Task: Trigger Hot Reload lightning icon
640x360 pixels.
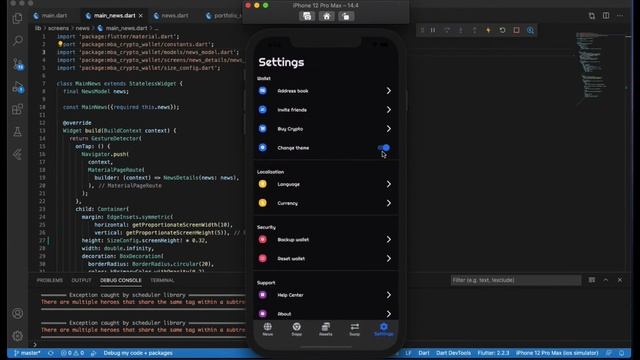Action: 488,30
